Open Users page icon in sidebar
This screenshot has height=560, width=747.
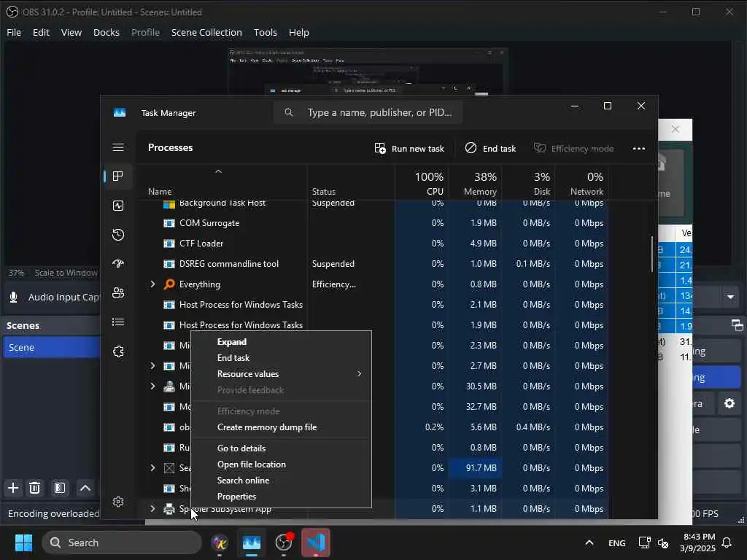point(118,293)
